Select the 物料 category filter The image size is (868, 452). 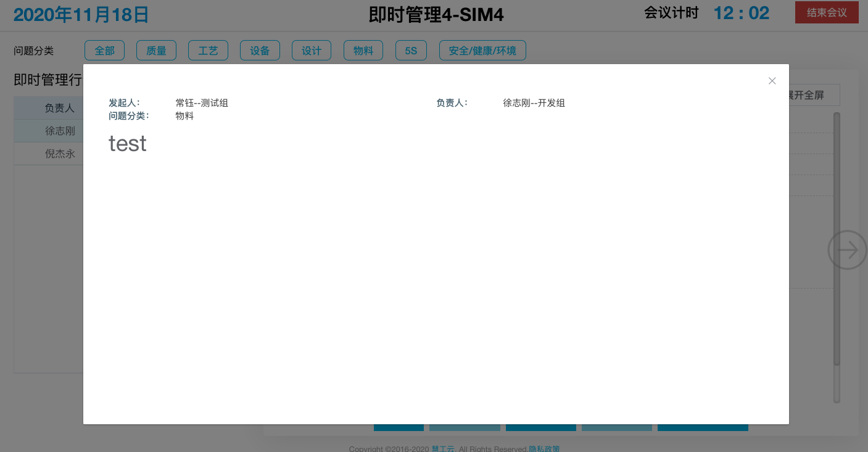[x=363, y=51]
